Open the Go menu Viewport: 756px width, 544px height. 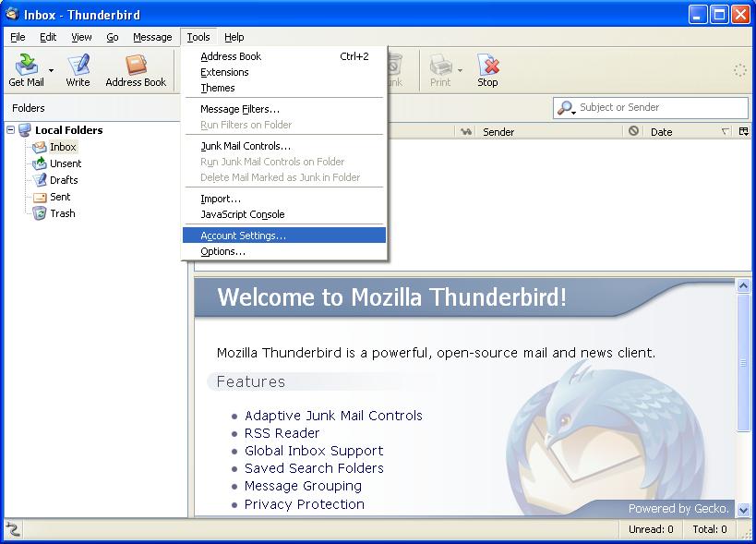[113, 37]
